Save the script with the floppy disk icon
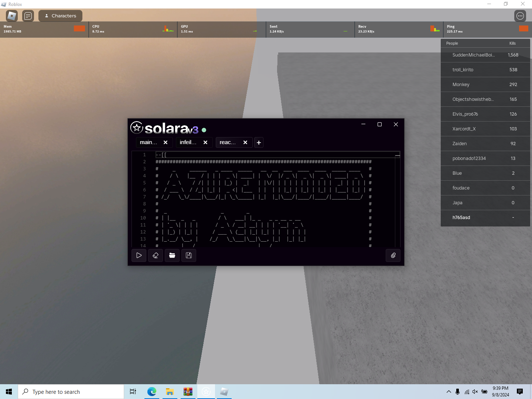 point(189,255)
